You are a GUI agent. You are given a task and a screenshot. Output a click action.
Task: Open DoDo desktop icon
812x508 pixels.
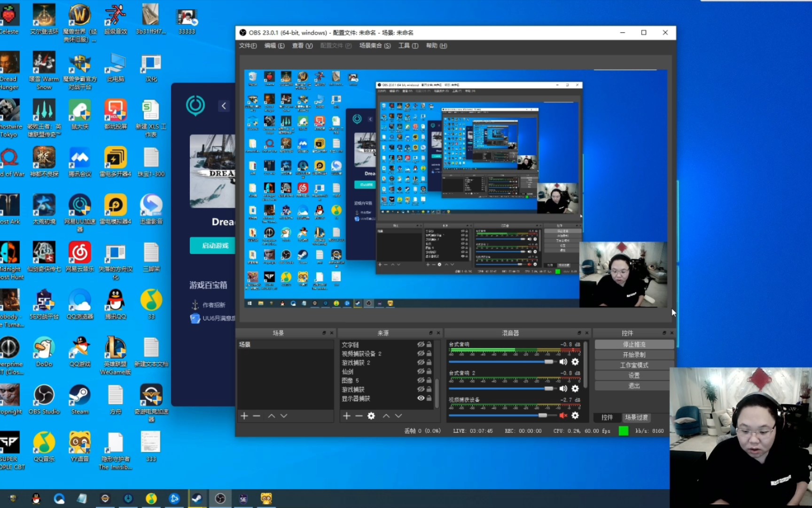pos(44,352)
